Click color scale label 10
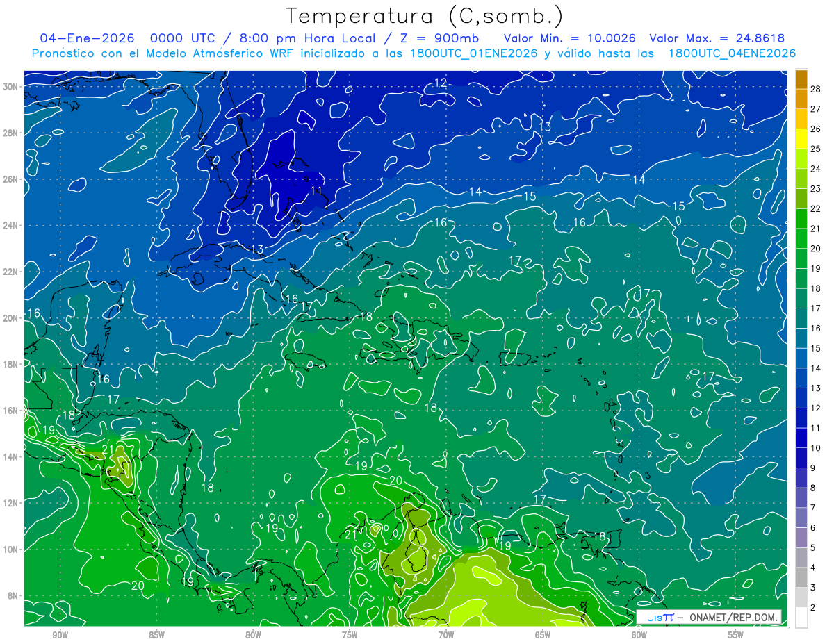 tap(816, 448)
